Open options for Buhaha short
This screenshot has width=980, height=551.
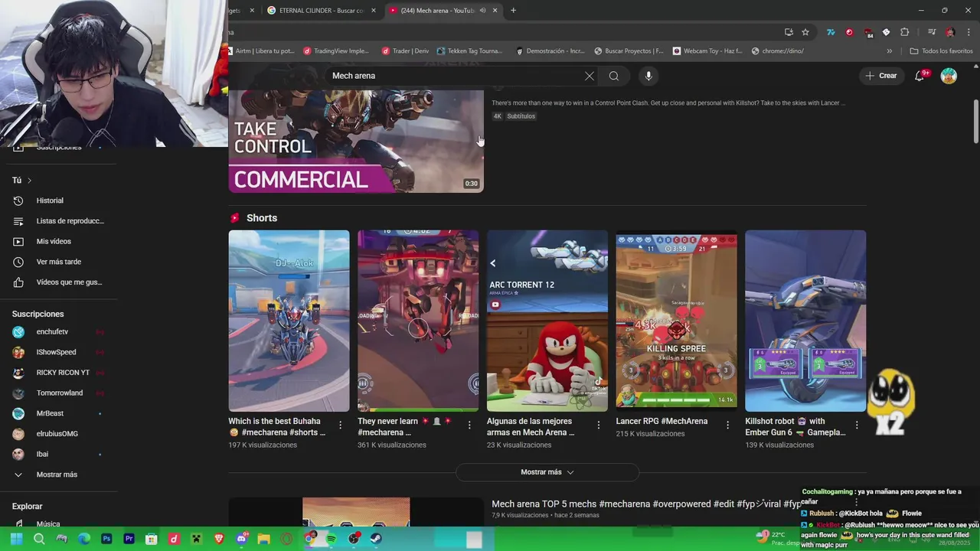[x=341, y=425]
